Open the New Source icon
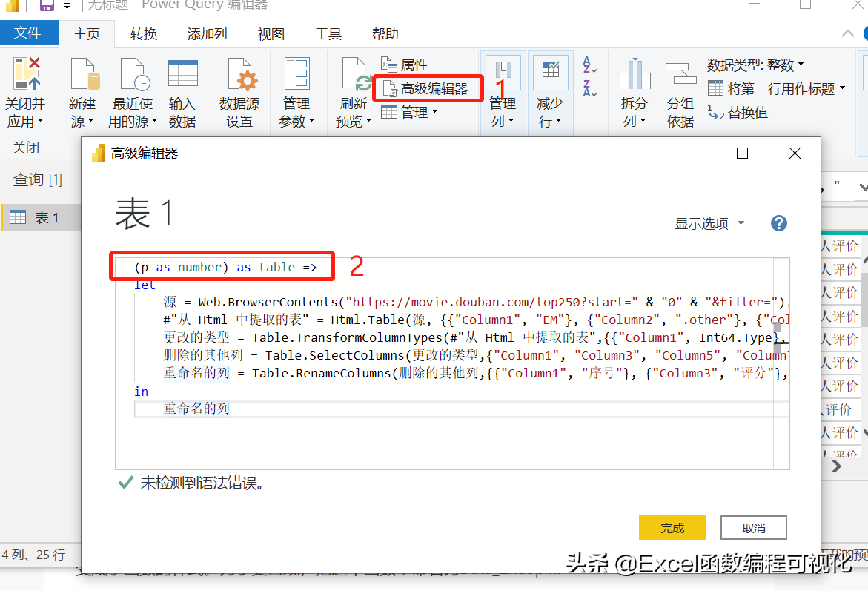Screen dimensions: 868x591 [x=85, y=73]
